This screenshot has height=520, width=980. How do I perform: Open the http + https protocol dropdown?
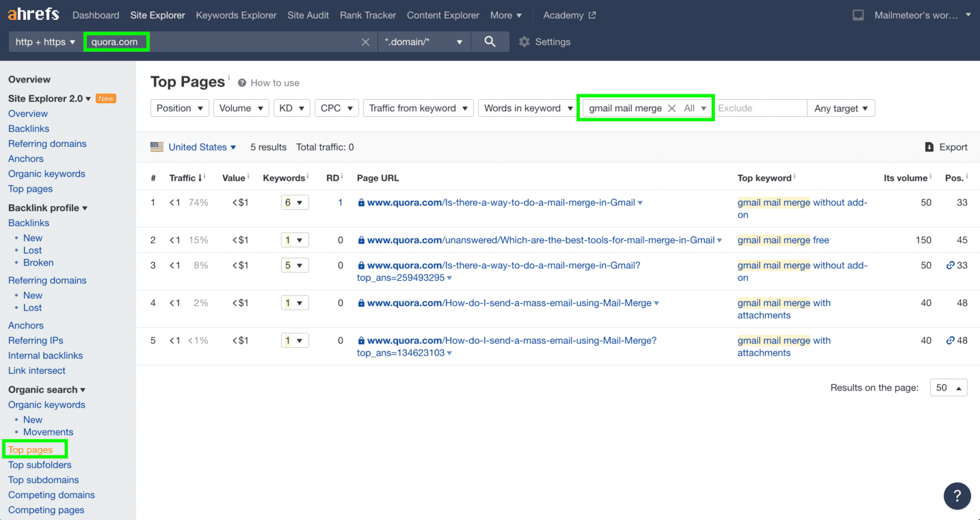pos(45,42)
